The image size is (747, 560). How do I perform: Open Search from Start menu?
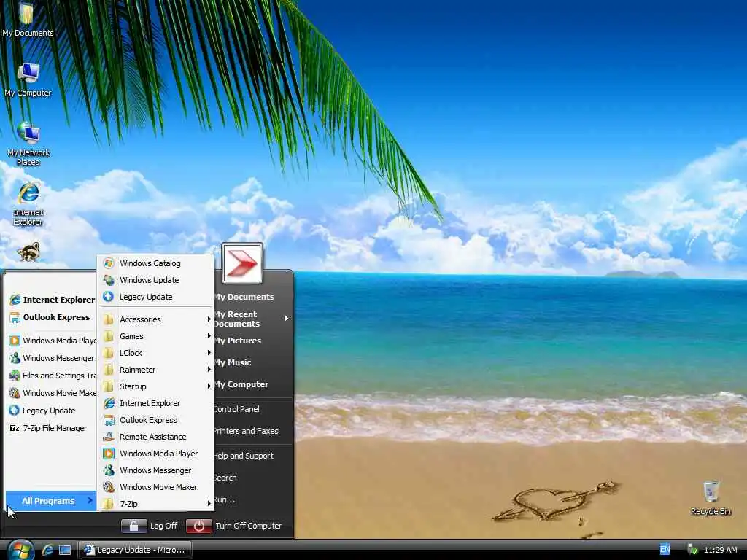(x=252, y=478)
